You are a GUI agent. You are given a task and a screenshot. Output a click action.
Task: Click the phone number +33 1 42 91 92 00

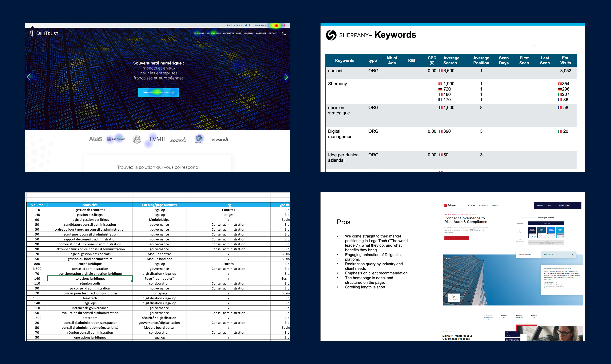pyautogui.click(x=235, y=25)
